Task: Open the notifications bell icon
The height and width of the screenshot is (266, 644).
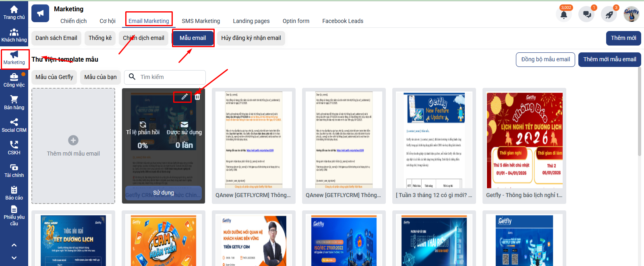Action: point(564,15)
